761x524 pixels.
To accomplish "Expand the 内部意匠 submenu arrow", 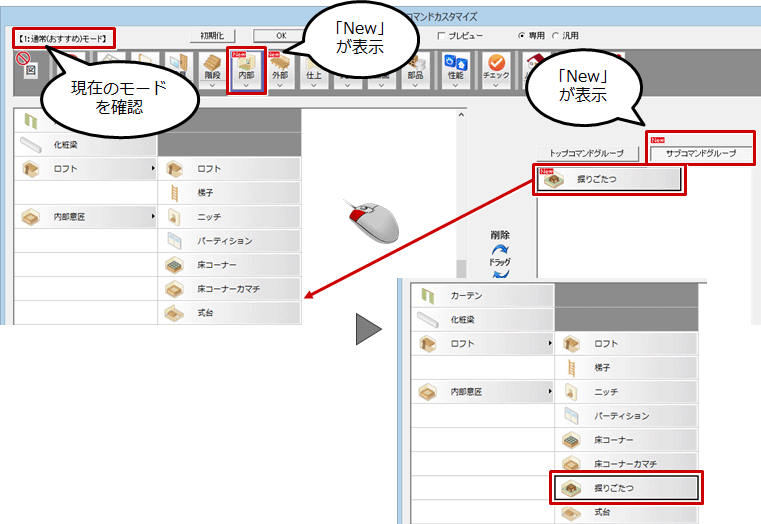I will tap(153, 216).
